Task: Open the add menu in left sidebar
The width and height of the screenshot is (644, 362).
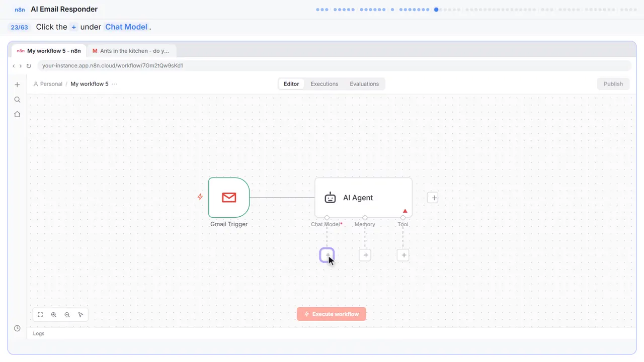Action: coord(17,84)
